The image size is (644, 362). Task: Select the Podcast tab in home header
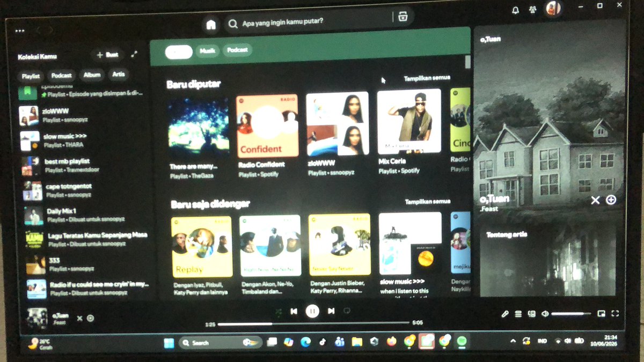[x=237, y=50]
